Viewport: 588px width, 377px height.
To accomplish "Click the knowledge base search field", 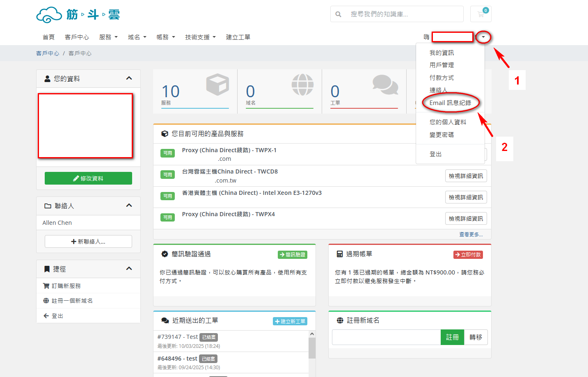I will pyautogui.click(x=404, y=14).
